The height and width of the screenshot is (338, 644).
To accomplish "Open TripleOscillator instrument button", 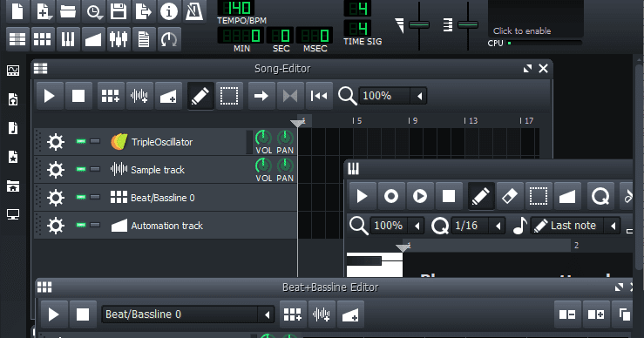I will pos(177,142).
